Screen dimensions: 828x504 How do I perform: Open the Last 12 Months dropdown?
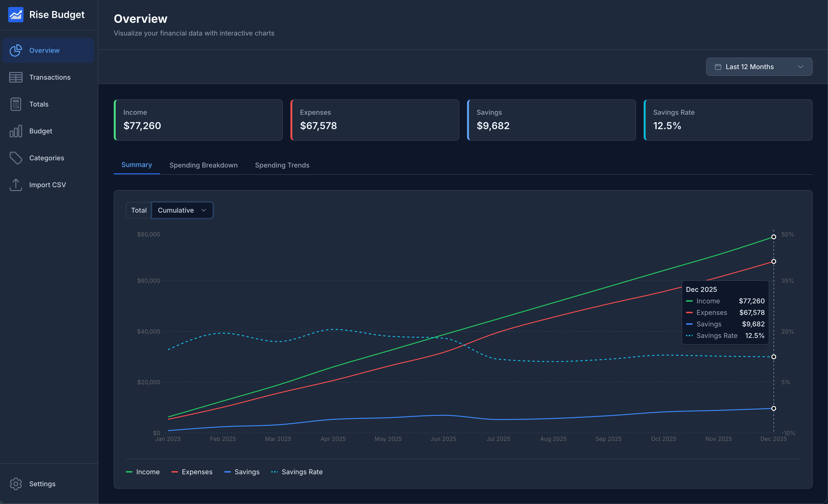point(759,66)
